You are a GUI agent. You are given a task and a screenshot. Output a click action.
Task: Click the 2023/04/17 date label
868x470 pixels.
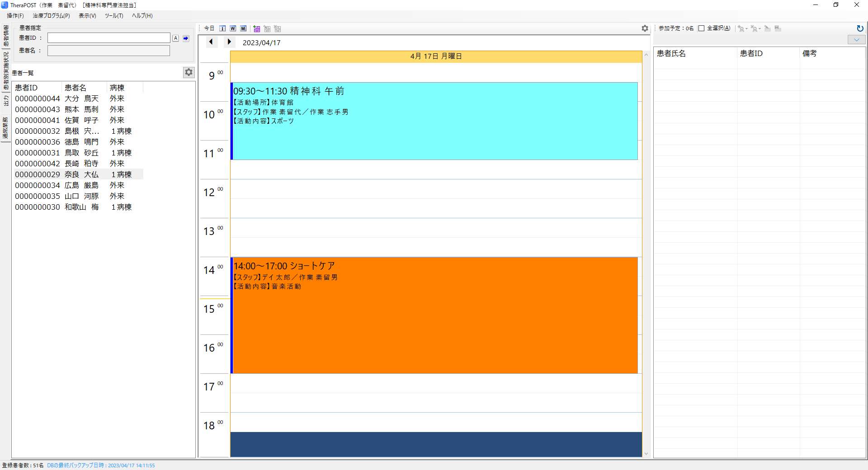click(261, 43)
